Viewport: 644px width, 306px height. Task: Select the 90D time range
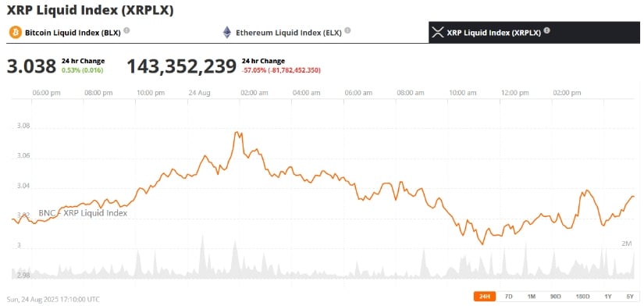tap(555, 296)
